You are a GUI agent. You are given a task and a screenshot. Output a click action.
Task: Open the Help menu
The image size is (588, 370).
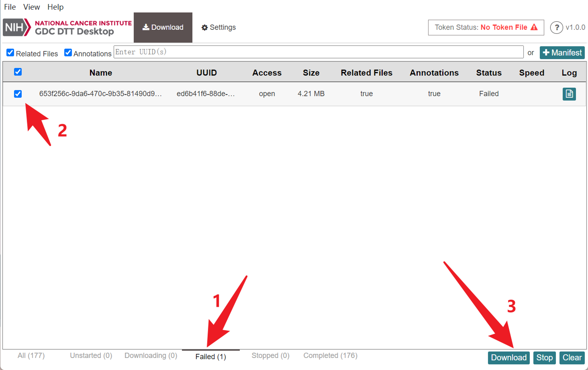click(56, 7)
